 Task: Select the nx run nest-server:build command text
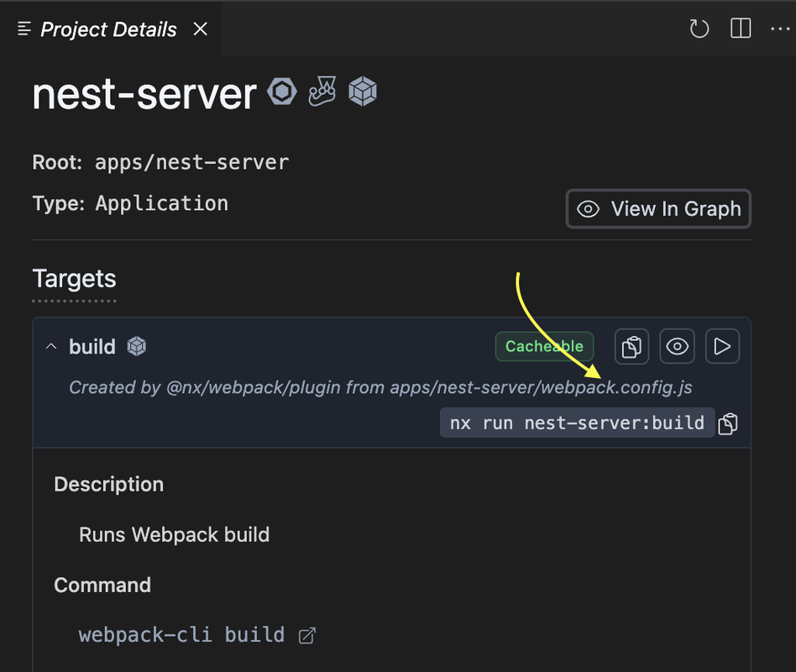click(577, 423)
